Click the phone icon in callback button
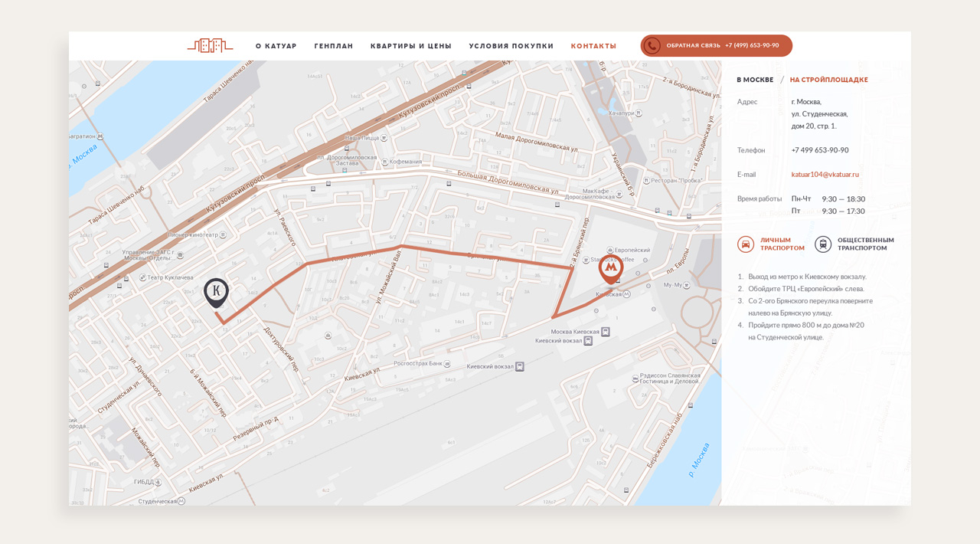The height and width of the screenshot is (544, 980). (x=652, y=46)
